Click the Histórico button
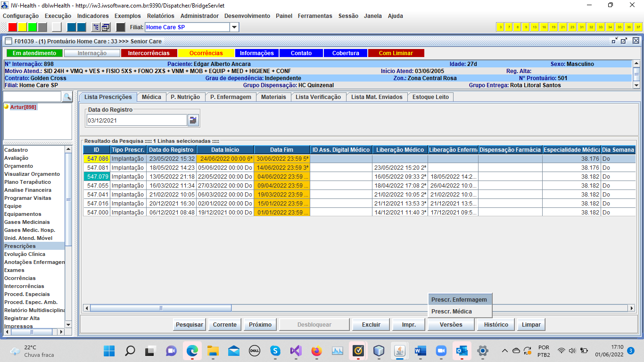 (x=496, y=324)
